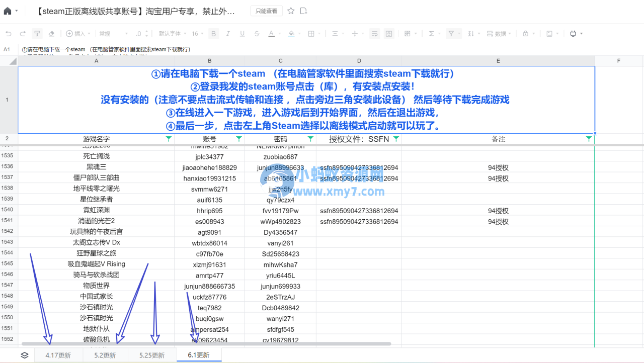Toggle bold formatting
The image size is (644, 363).
pyautogui.click(x=214, y=33)
